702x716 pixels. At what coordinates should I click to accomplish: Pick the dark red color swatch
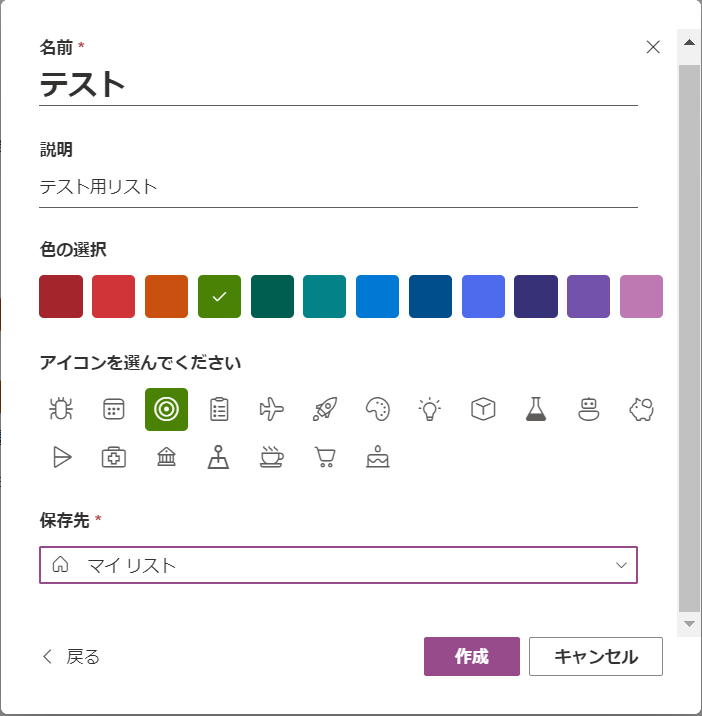[61, 296]
